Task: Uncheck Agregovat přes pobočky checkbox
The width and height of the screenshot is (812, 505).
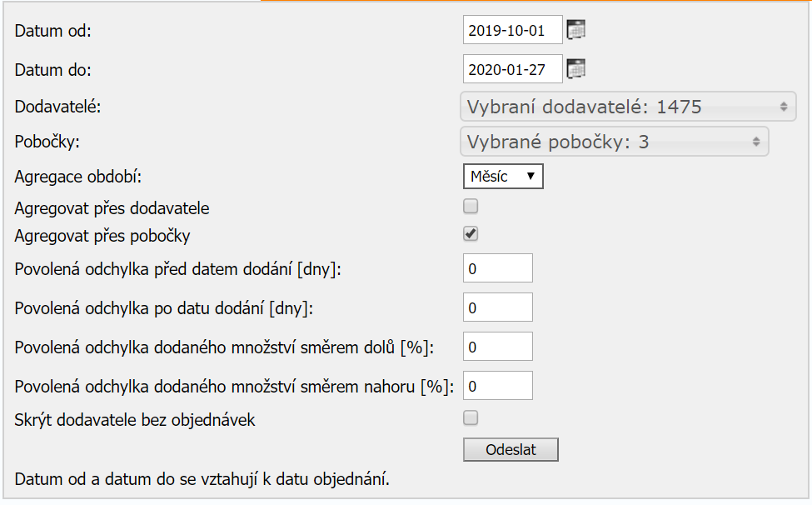Action: coord(471,234)
